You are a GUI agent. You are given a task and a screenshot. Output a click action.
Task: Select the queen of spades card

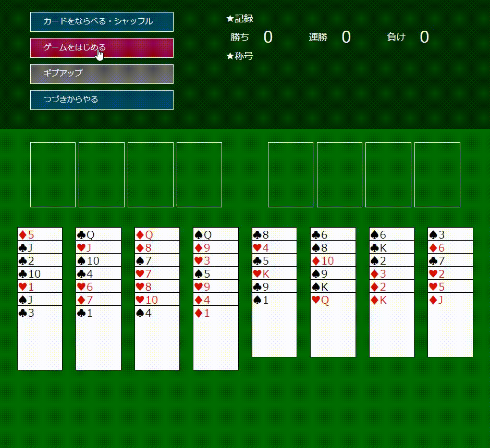(215, 234)
